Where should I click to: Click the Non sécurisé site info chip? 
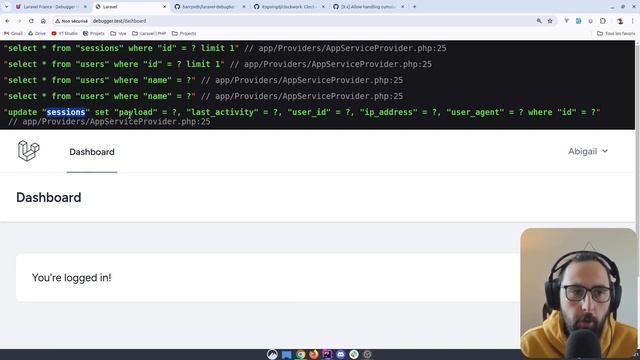tap(71, 21)
